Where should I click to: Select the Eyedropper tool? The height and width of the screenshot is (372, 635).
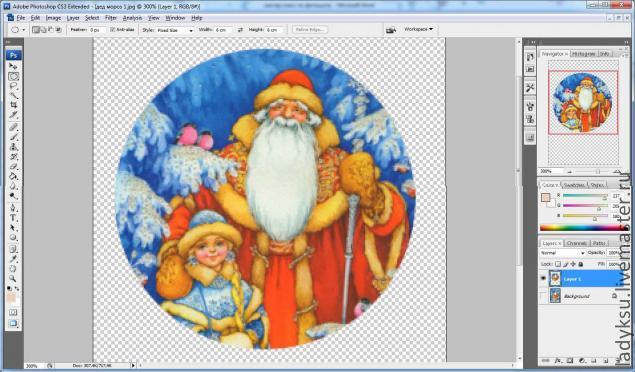13,259
